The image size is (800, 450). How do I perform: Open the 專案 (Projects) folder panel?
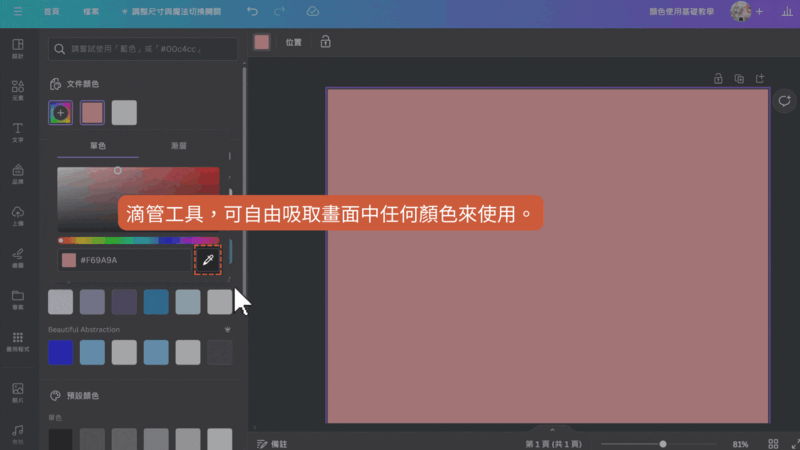18,299
